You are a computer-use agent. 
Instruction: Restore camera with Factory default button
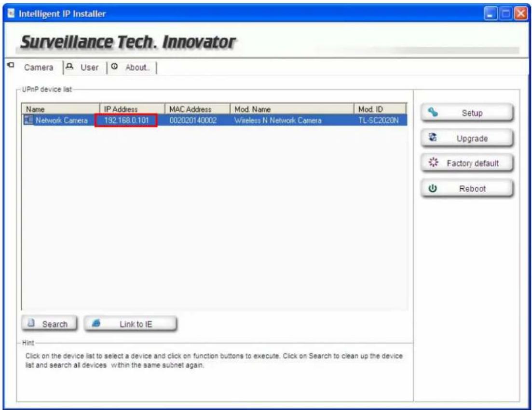coord(467,163)
